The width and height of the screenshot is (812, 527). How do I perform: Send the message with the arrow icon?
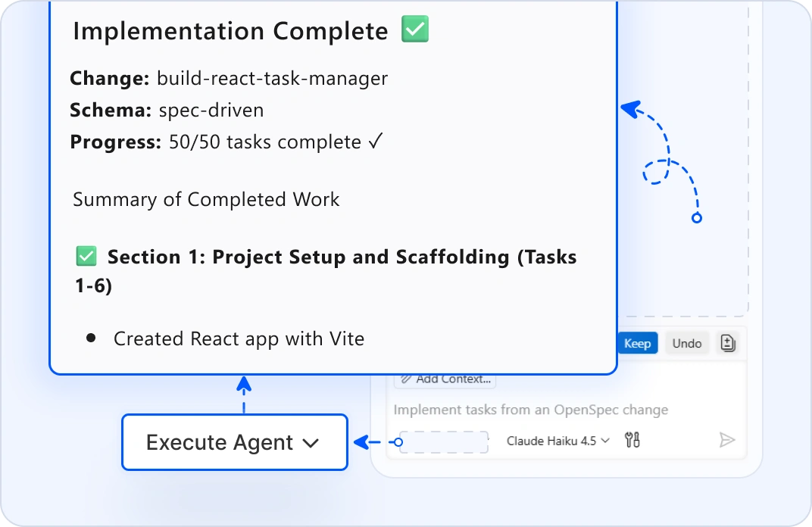[x=727, y=440]
